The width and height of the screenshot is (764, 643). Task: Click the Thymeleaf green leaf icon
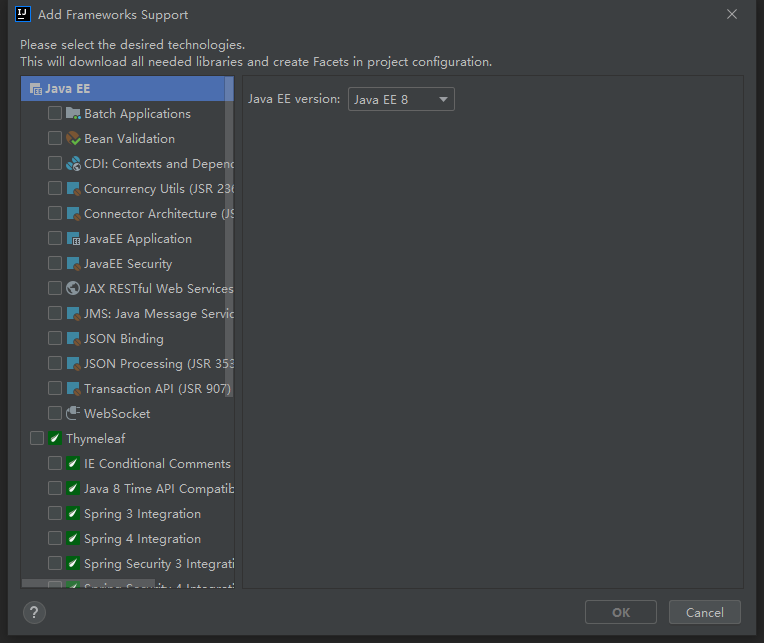[55, 438]
